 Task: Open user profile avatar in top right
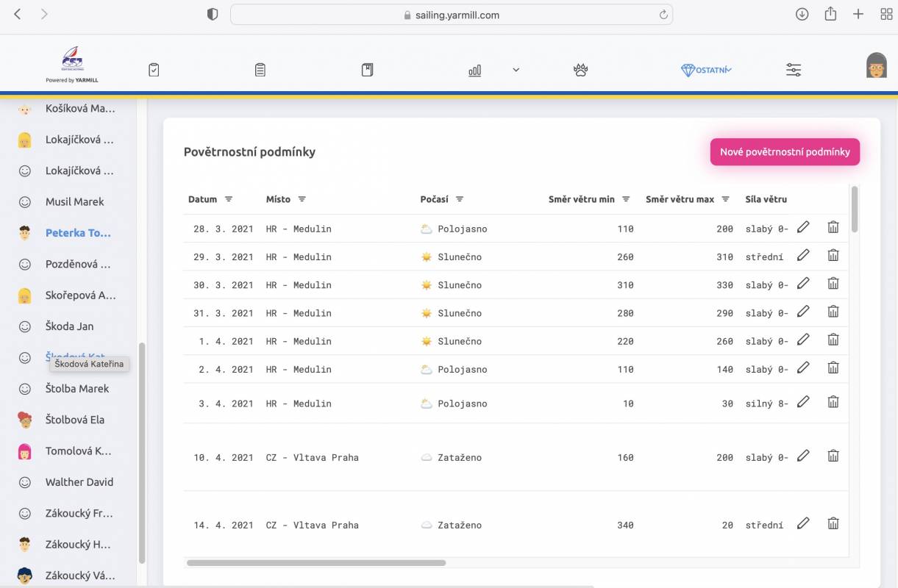876,65
